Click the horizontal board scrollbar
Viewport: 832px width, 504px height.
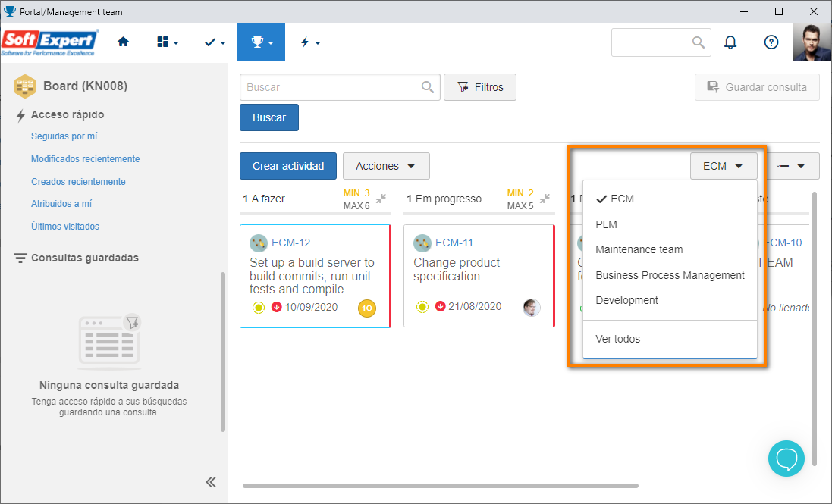(441, 486)
